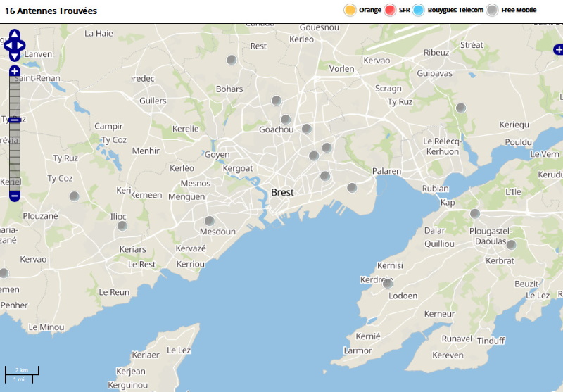
Task: Pan the map south with down arrow
Action: (15, 56)
